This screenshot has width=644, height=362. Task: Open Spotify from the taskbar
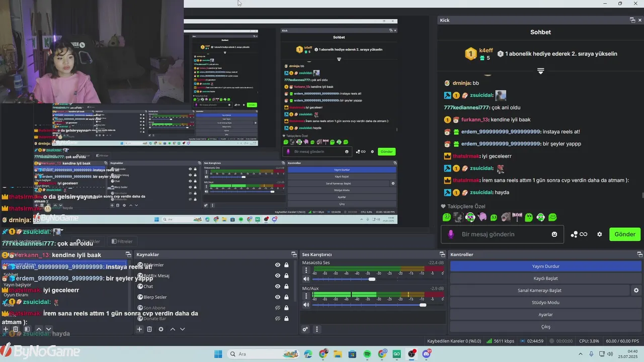[367, 354]
